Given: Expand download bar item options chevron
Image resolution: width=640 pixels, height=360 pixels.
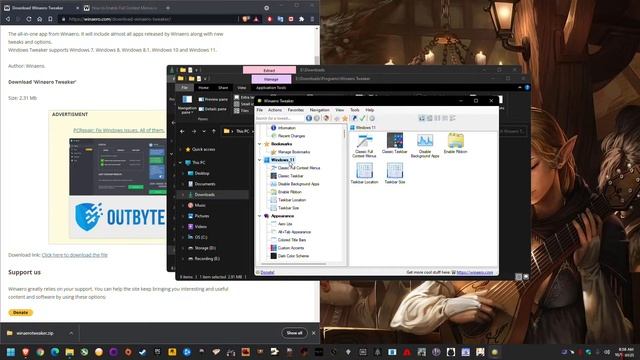Looking at the screenshot, I should click(x=71, y=333).
